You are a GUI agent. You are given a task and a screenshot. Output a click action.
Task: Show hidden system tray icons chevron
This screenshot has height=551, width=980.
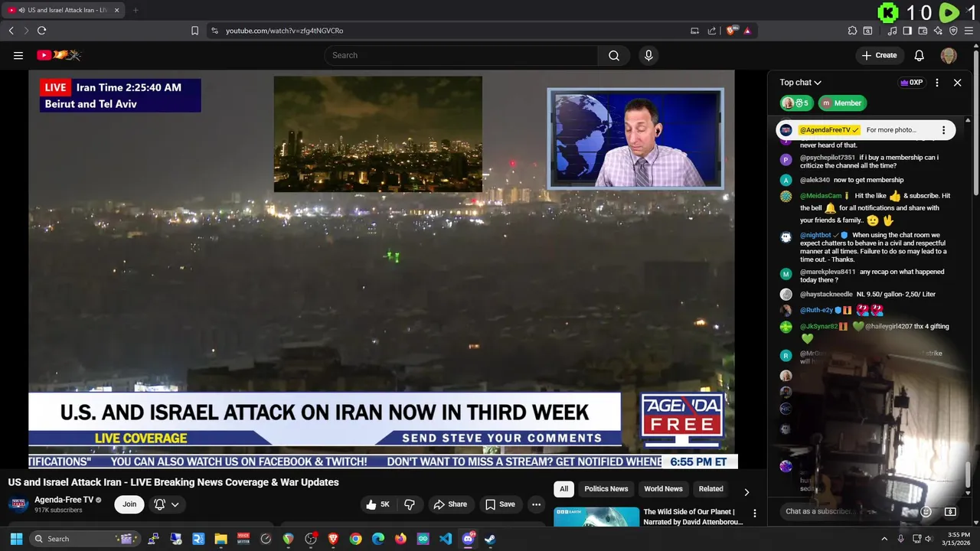click(884, 539)
